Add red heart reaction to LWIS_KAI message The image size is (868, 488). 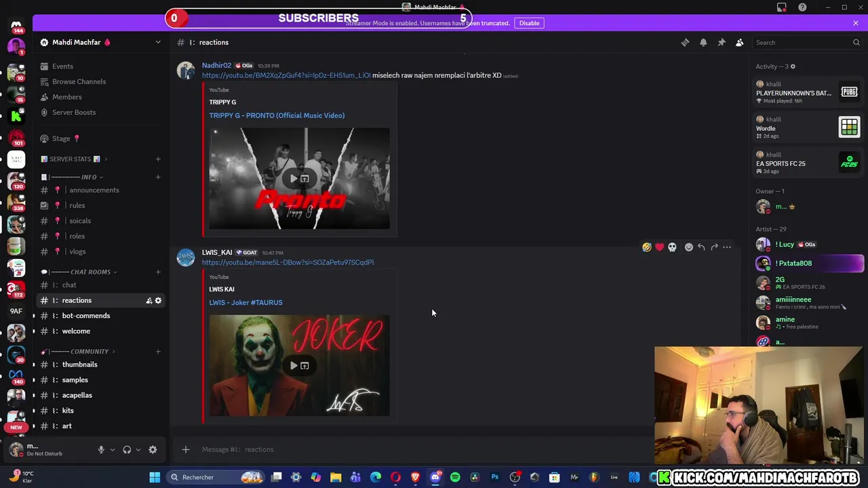click(660, 247)
